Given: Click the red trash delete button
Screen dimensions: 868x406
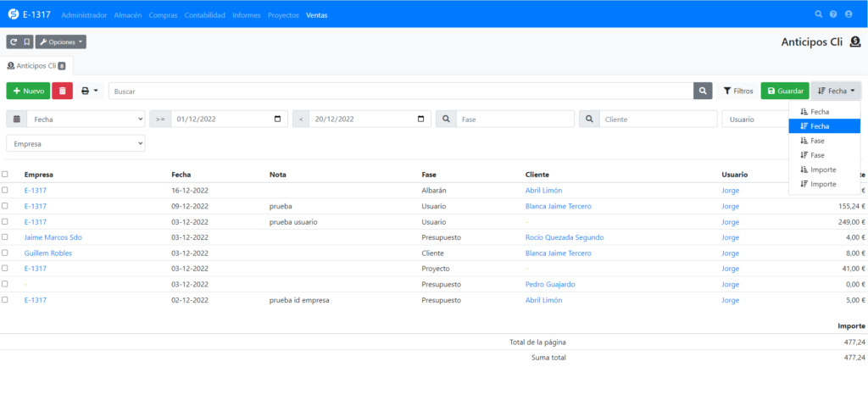Looking at the screenshot, I should pyautogui.click(x=62, y=91).
